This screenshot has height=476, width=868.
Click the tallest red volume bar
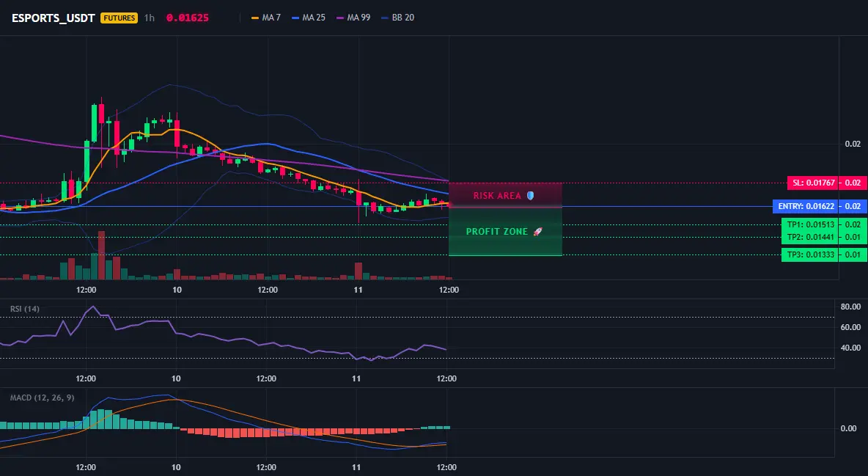point(101,255)
